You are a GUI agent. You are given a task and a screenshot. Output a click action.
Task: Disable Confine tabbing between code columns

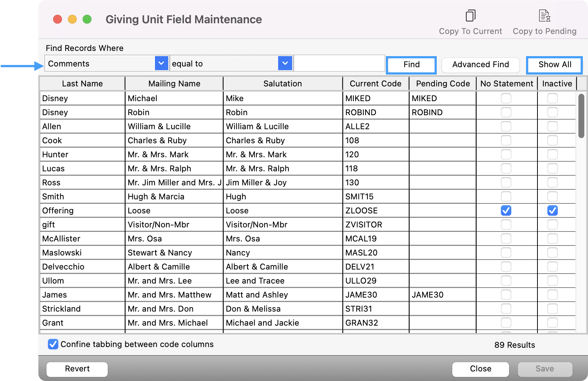(53, 344)
